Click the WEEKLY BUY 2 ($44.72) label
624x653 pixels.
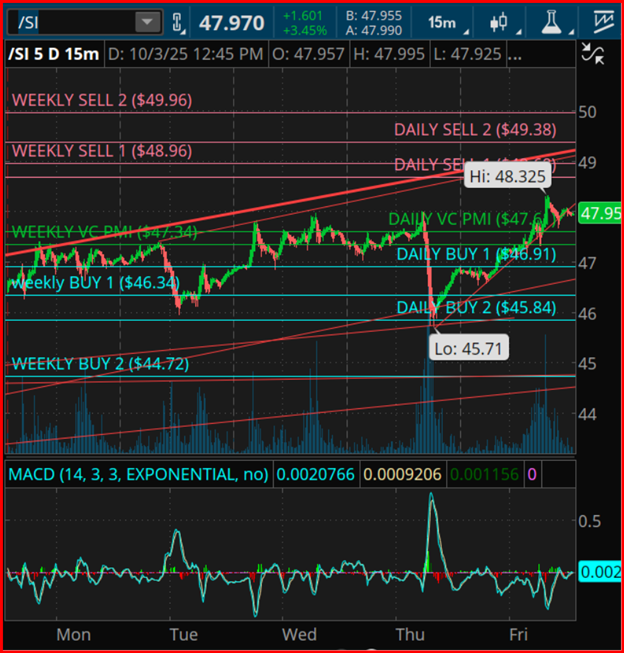pyautogui.click(x=100, y=363)
